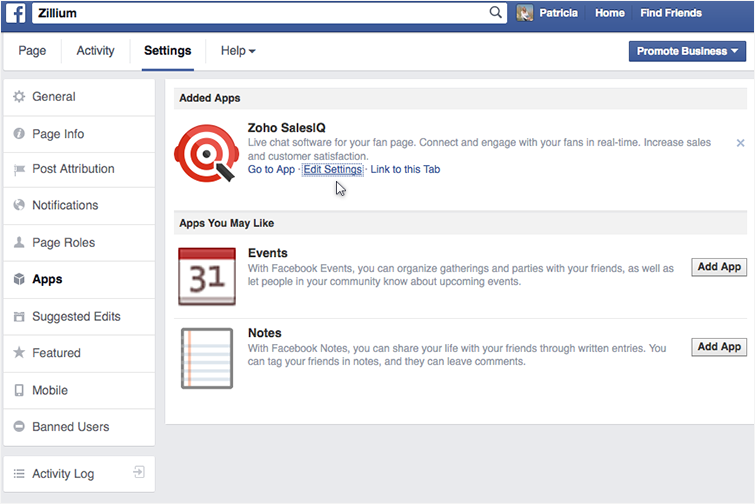Open Featured label in sidebar
Viewport: 755px width, 504px height.
pyautogui.click(x=56, y=353)
